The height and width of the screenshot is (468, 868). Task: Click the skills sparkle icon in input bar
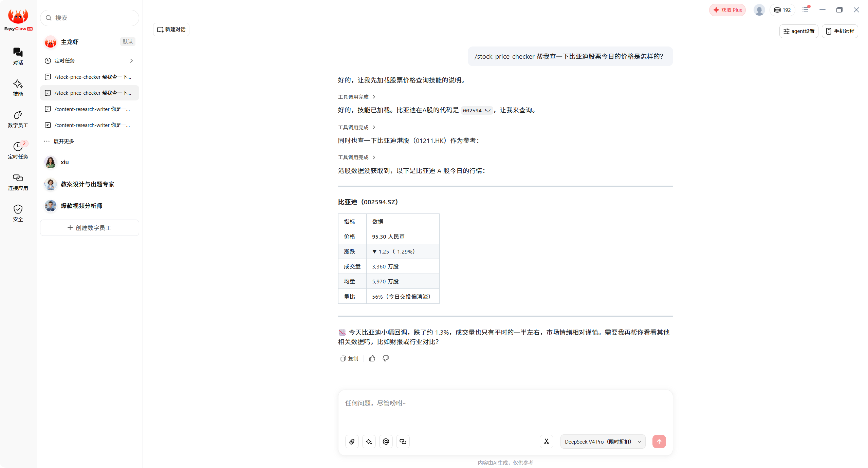click(369, 442)
